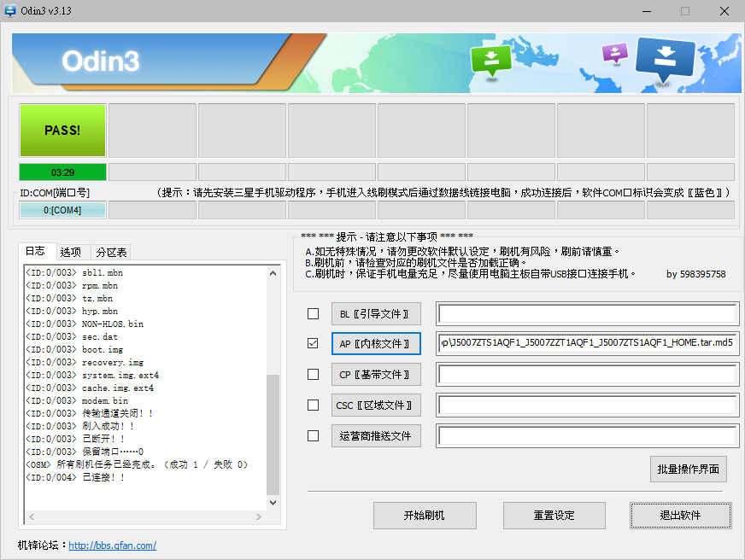The image size is (745, 560).
Task: Minimize the Odin3 window
Action: click(647, 11)
